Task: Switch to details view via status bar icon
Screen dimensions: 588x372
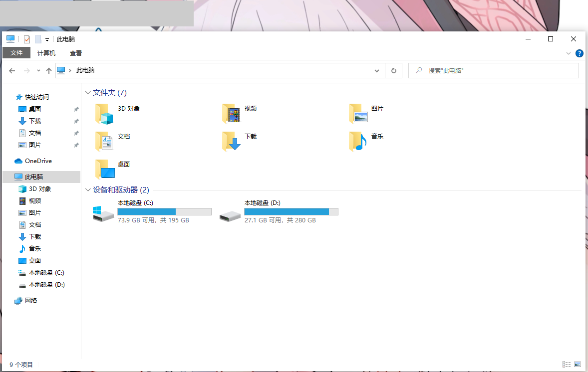Action: click(566, 364)
